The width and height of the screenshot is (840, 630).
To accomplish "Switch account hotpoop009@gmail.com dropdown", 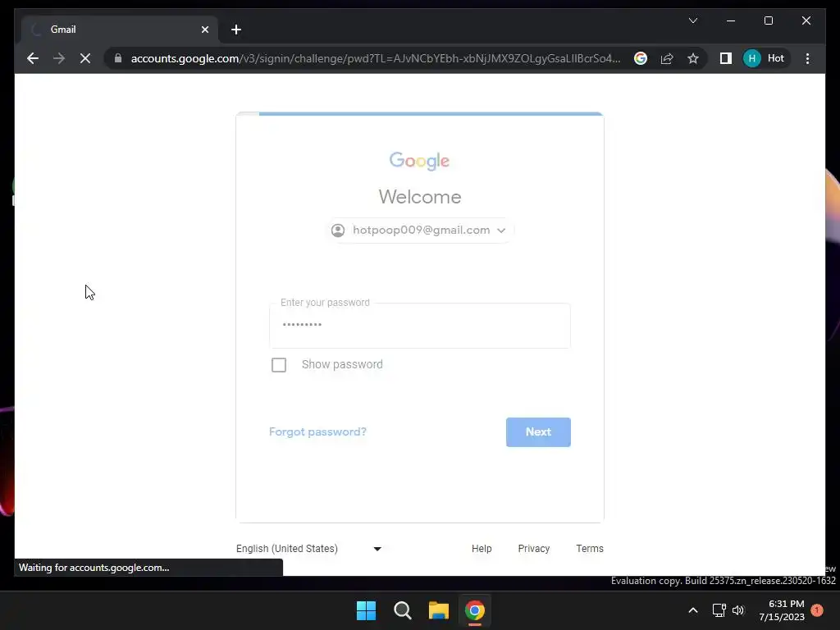I will [x=419, y=231].
